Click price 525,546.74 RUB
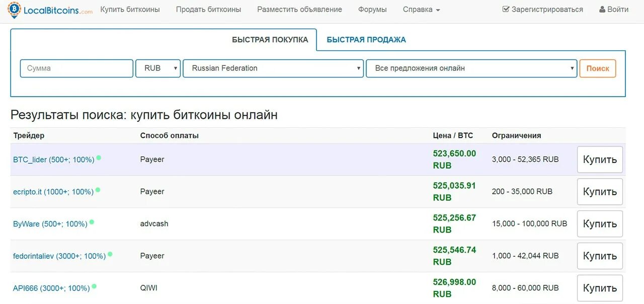644x304 pixels. coord(454,256)
